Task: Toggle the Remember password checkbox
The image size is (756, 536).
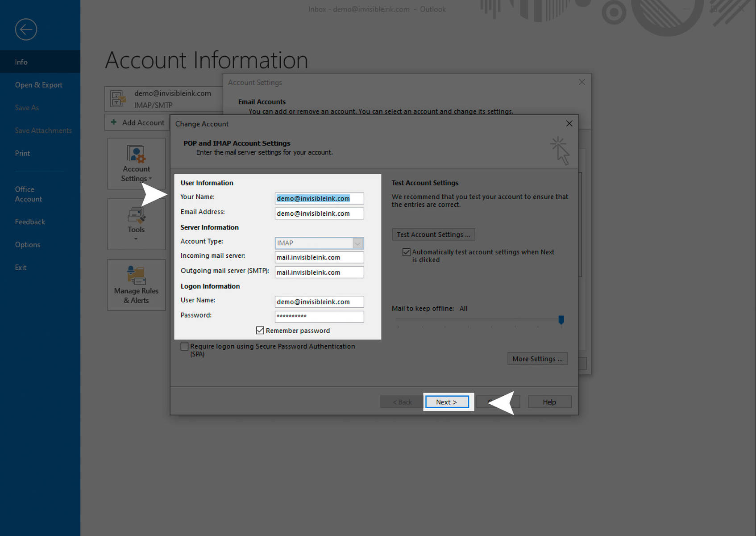Action: click(260, 331)
